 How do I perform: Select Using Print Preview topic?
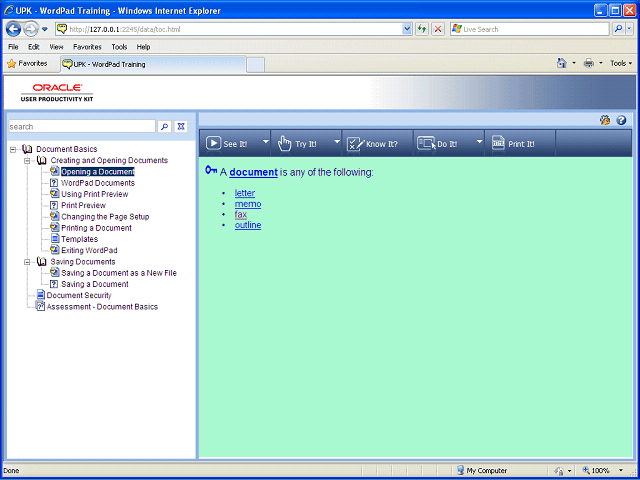coord(95,194)
